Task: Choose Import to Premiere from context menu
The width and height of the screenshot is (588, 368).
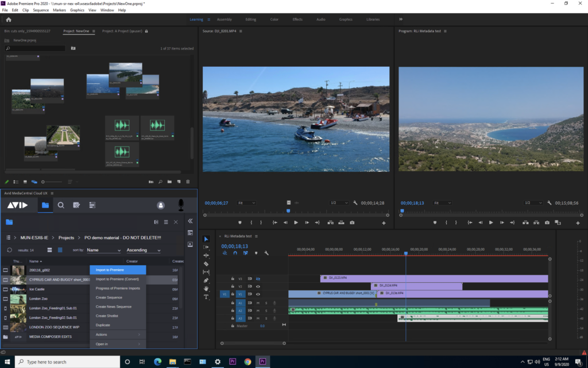Action: 109,270
